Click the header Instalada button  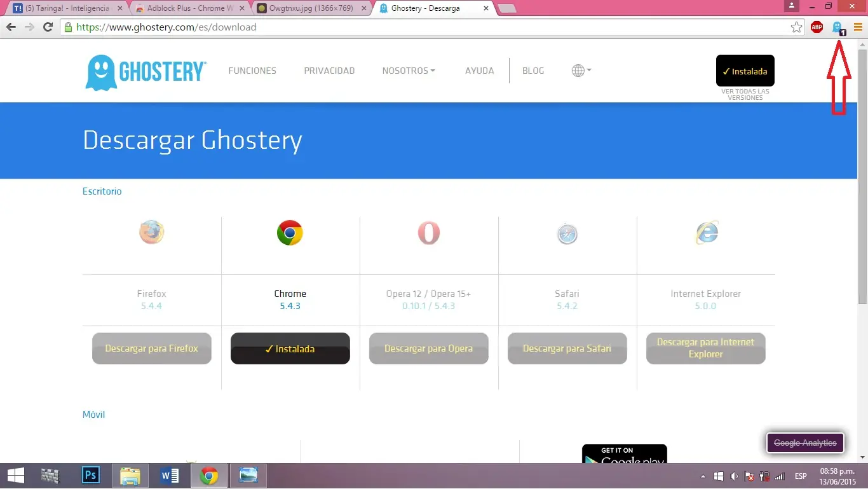click(745, 71)
